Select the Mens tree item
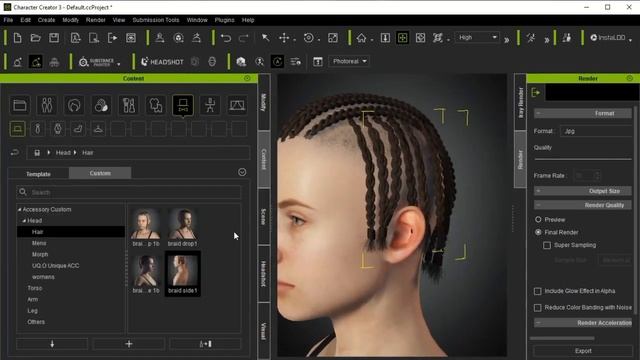 (x=39, y=243)
